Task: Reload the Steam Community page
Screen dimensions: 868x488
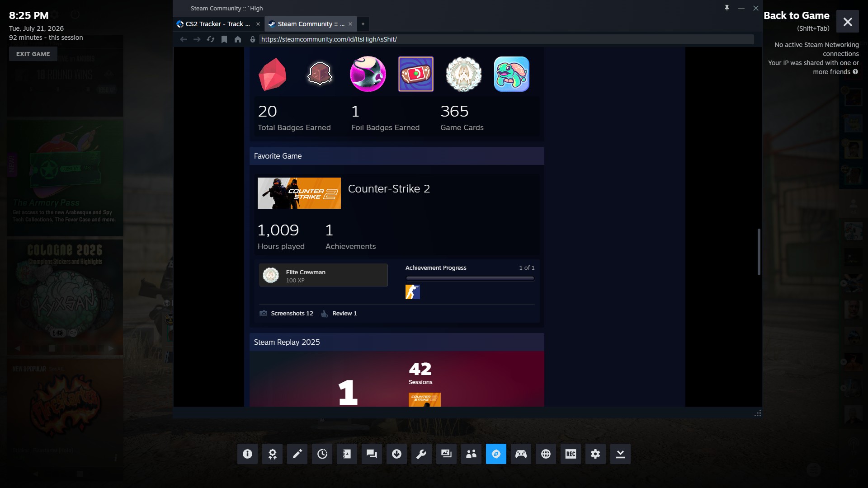Action: [x=211, y=39]
